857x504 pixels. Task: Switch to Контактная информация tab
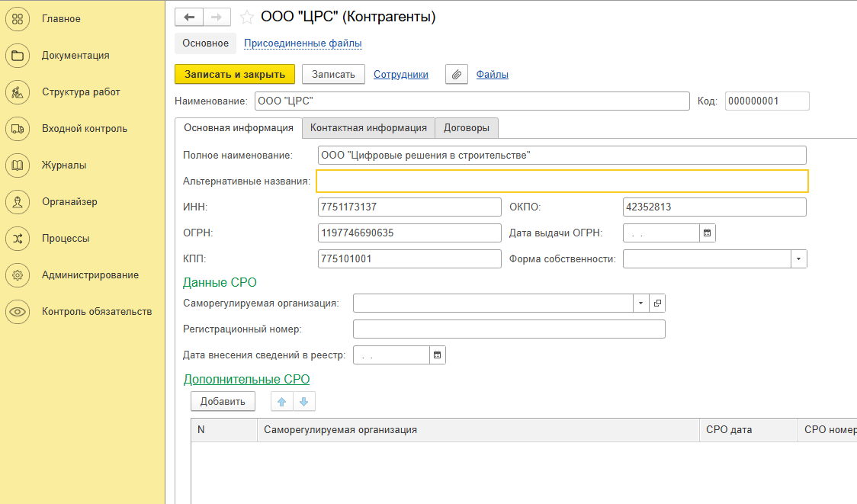(x=368, y=127)
